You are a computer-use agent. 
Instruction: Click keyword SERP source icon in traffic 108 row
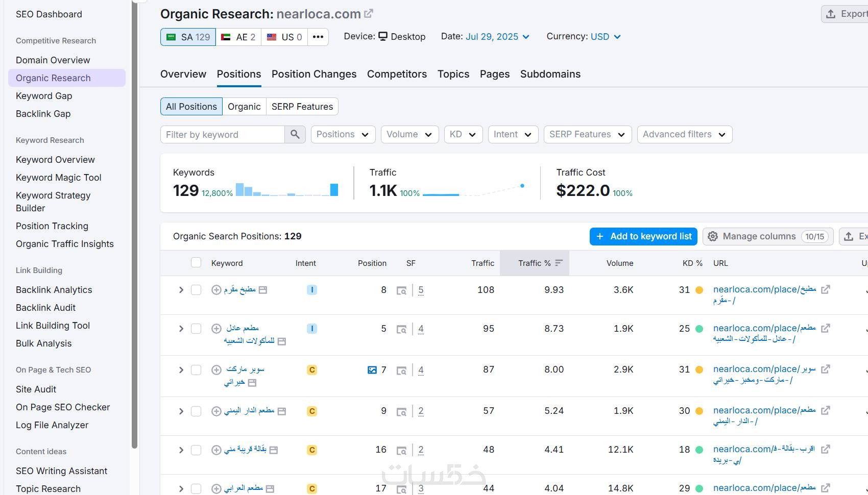pos(263,290)
